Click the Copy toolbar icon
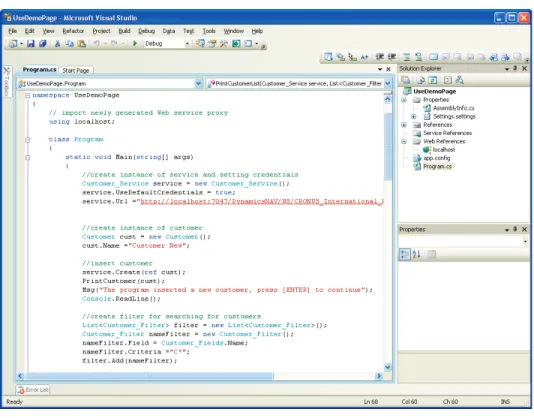The image size is (534, 418). (x=69, y=44)
